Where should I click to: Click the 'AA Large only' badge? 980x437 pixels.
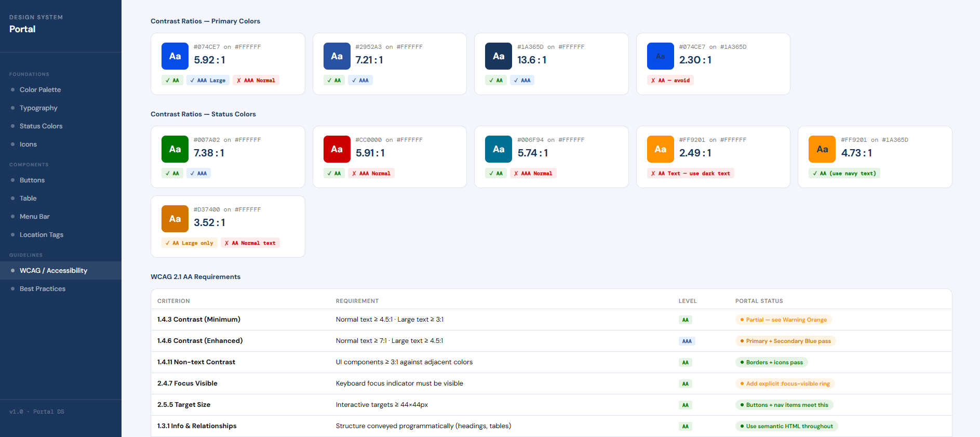(190, 243)
